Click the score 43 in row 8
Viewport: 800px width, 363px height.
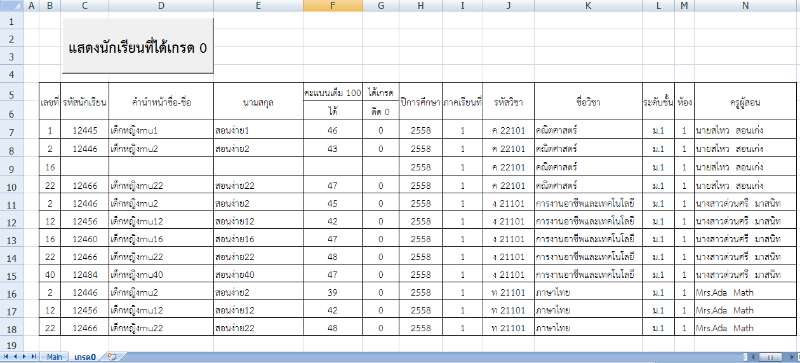pos(333,149)
